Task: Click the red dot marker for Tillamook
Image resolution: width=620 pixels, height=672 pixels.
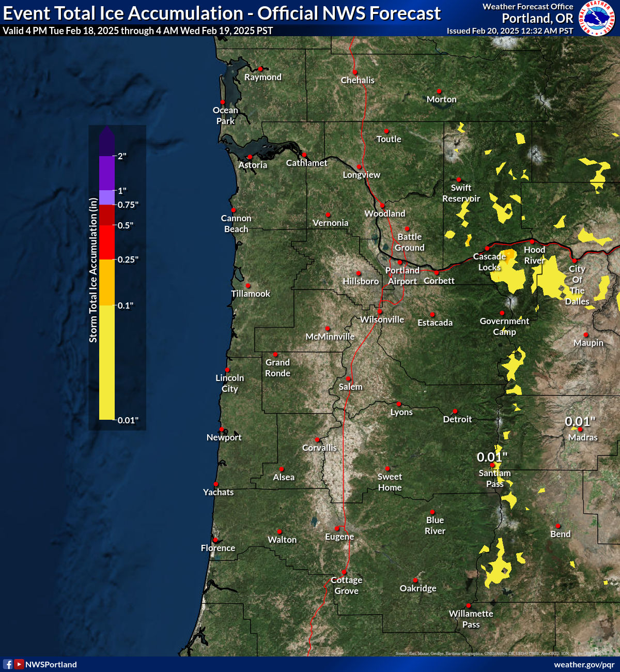Action: coord(248,286)
